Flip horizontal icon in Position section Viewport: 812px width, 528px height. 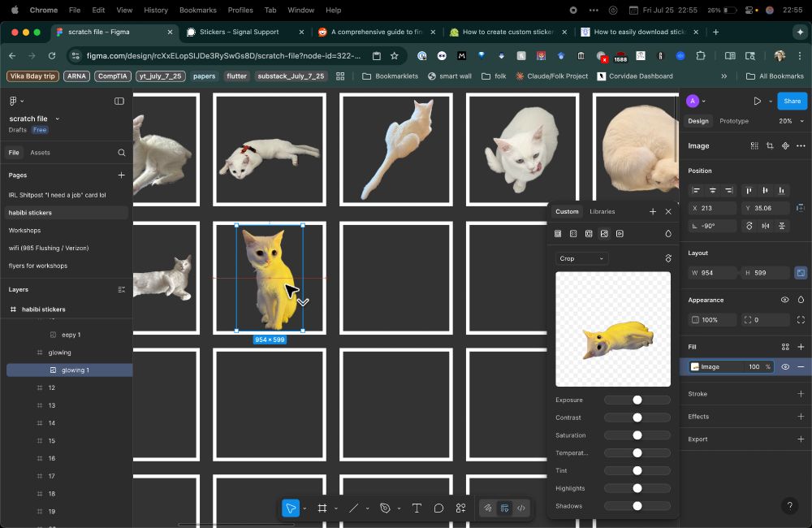tap(766, 226)
